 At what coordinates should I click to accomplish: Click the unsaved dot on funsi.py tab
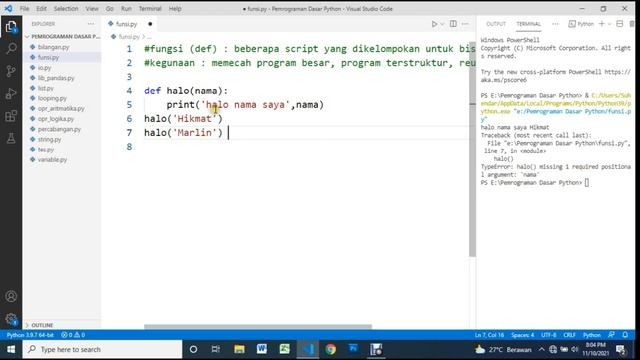150,24
